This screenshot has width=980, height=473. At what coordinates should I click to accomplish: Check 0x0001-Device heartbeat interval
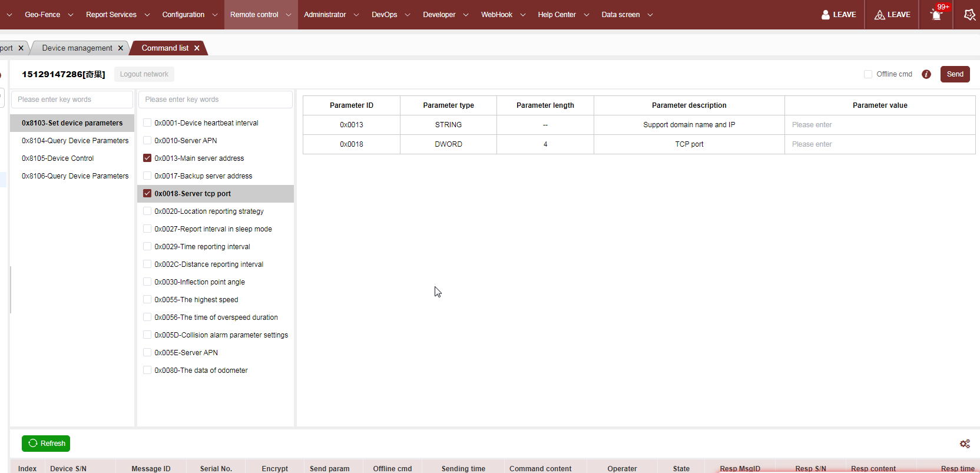click(x=147, y=123)
